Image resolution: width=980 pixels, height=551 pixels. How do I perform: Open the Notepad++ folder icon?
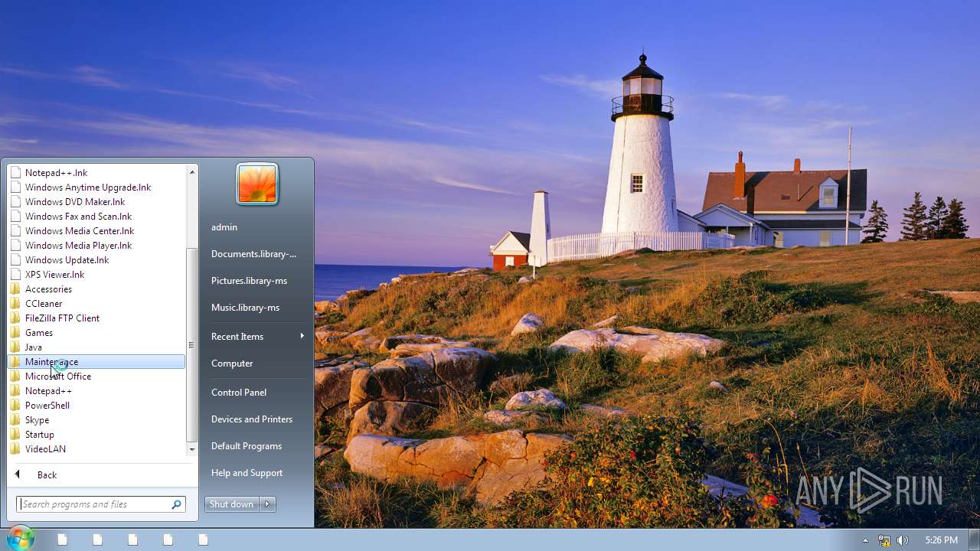coord(15,391)
